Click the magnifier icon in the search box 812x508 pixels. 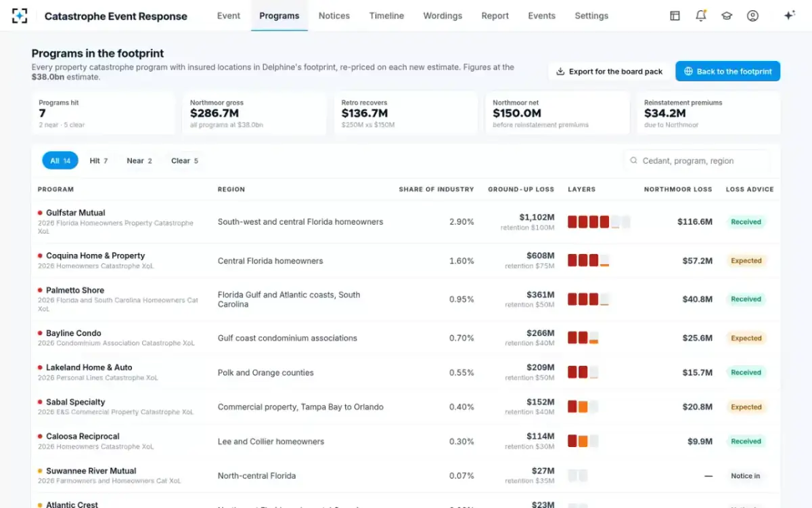coord(634,161)
